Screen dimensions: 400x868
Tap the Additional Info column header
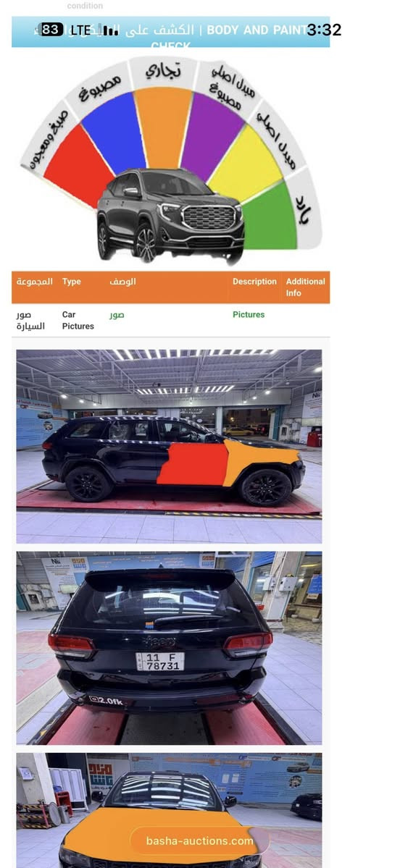click(x=305, y=287)
